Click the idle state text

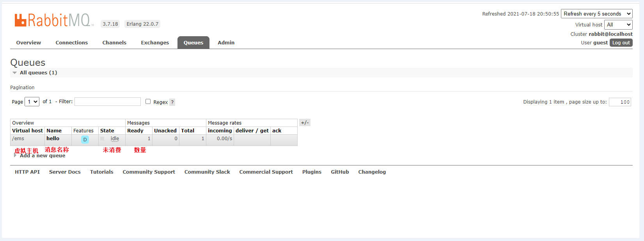(115, 139)
